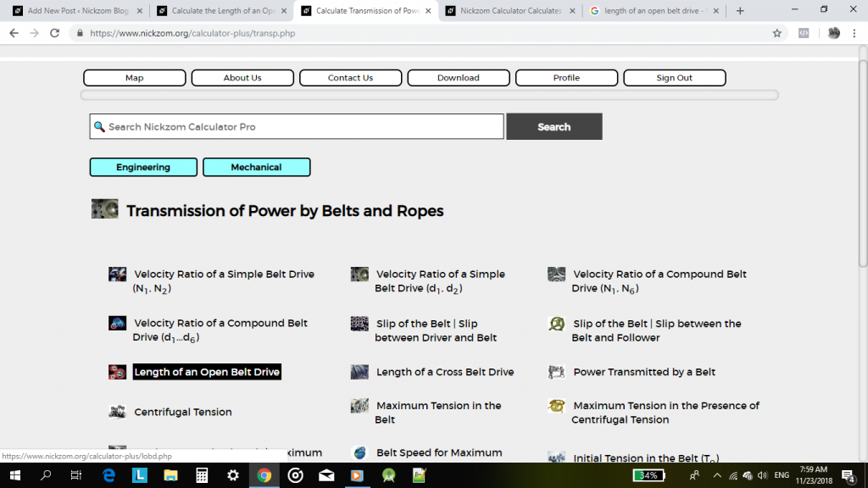This screenshot has height=488, width=868.
Task: Open the Contact Us page
Action: coord(350,77)
